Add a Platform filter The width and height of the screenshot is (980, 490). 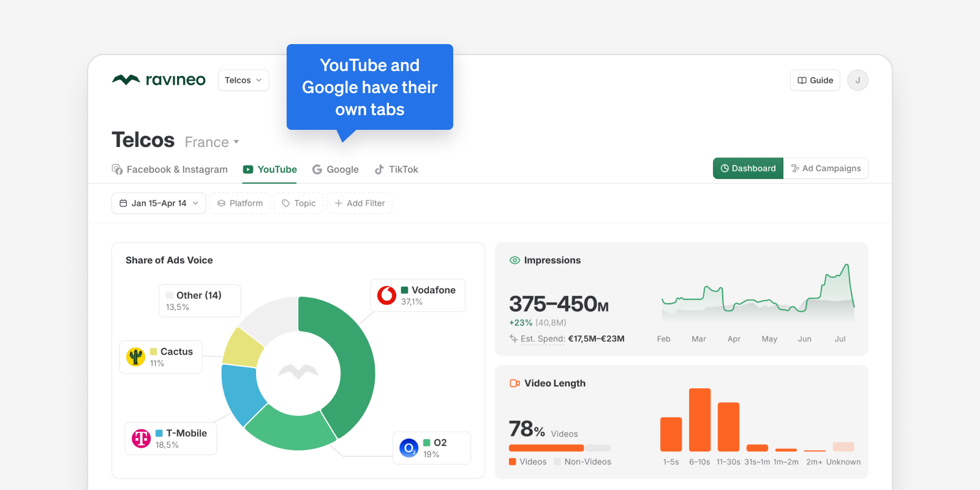pyautogui.click(x=240, y=203)
